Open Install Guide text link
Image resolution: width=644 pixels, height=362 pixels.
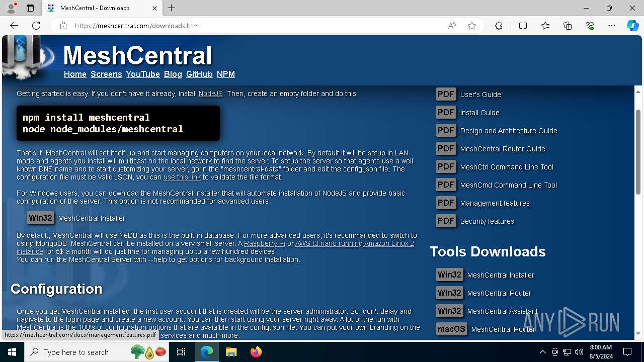(480, 113)
